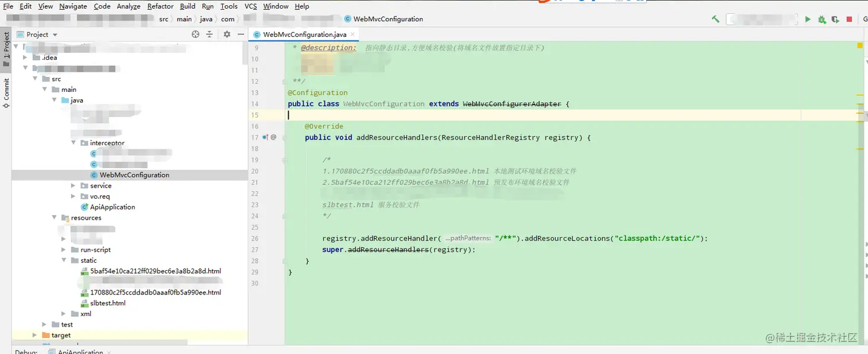Collapse the interceptor package arrow
Viewport: 868px width, 354px height.
73,143
